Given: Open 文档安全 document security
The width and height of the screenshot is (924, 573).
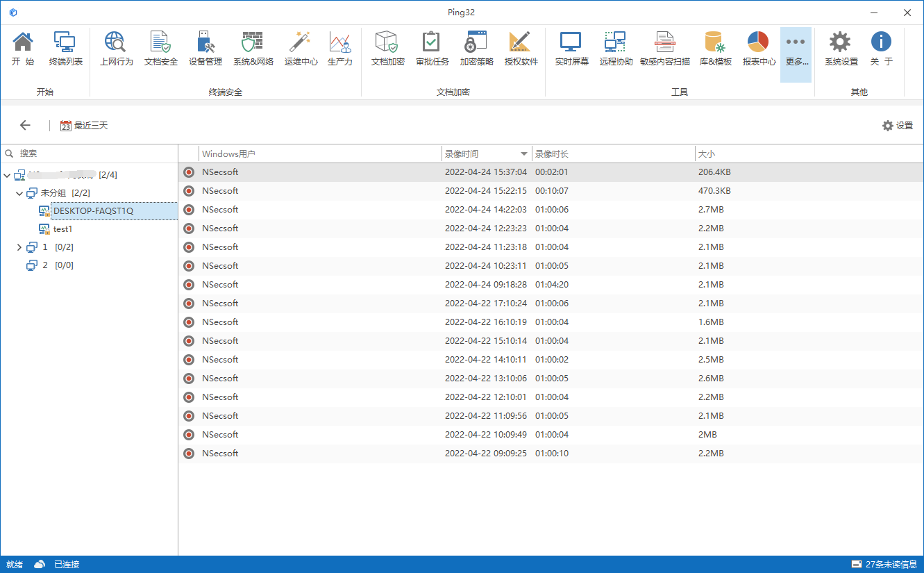Looking at the screenshot, I should coord(161,49).
